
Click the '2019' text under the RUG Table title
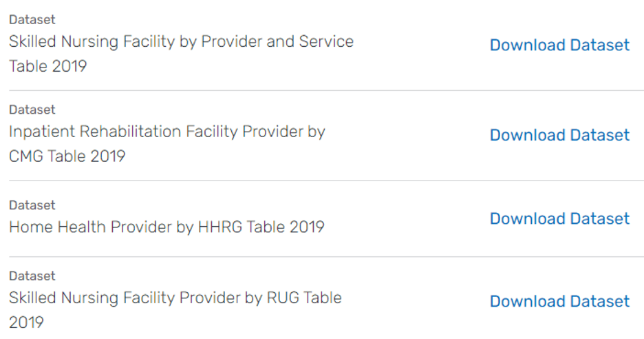click(x=26, y=322)
